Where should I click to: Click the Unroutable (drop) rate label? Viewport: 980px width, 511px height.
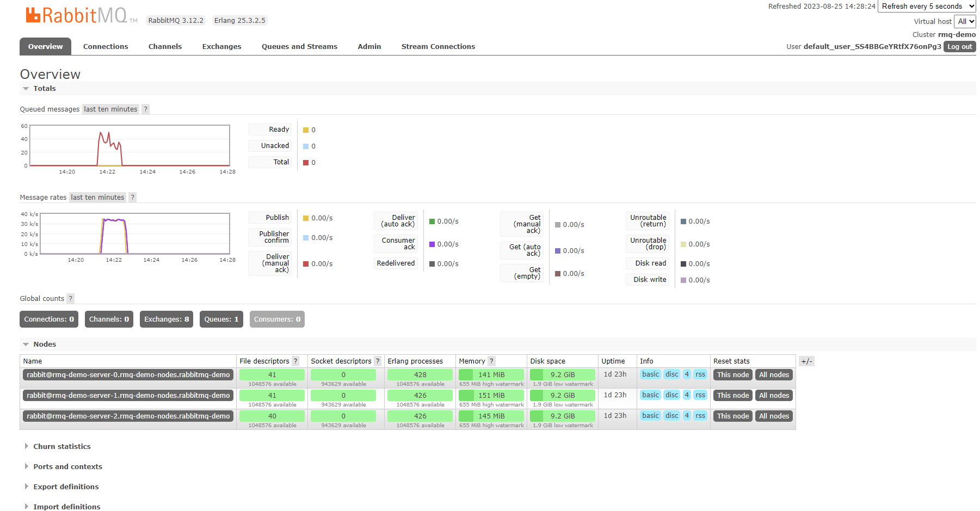(648, 244)
